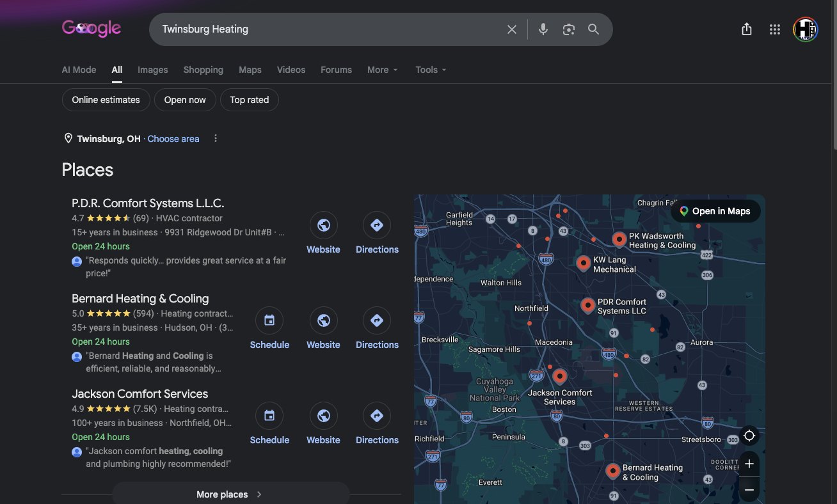Open Google Lens image search icon

tap(568, 29)
